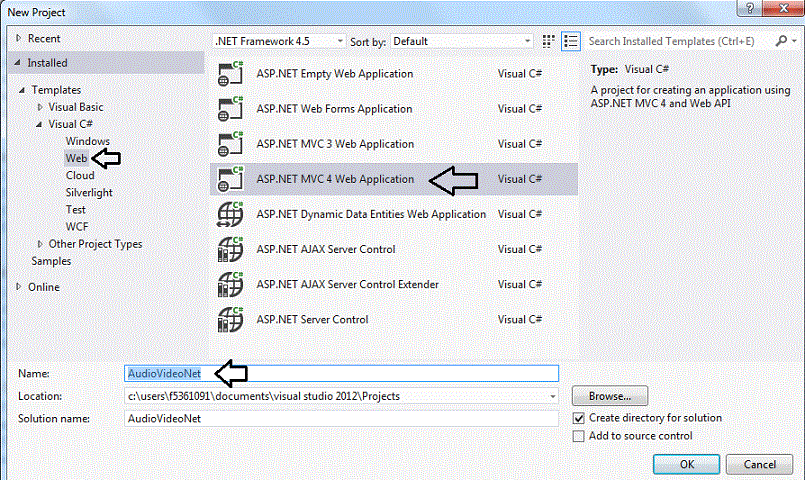Click the Browse... button
The height and width of the screenshot is (480, 805).
click(x=610, y=396)
